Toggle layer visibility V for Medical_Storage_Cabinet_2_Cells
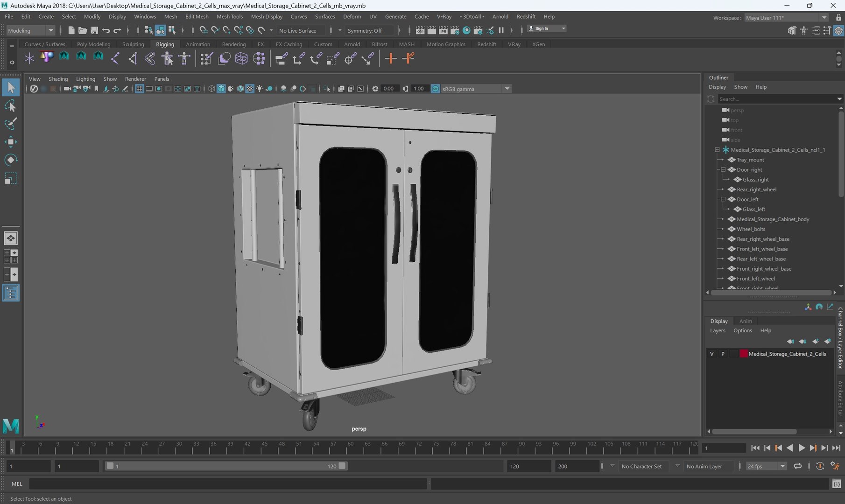Image resolution: width=845 pixels, height=504 pixels. click(711, 354)
